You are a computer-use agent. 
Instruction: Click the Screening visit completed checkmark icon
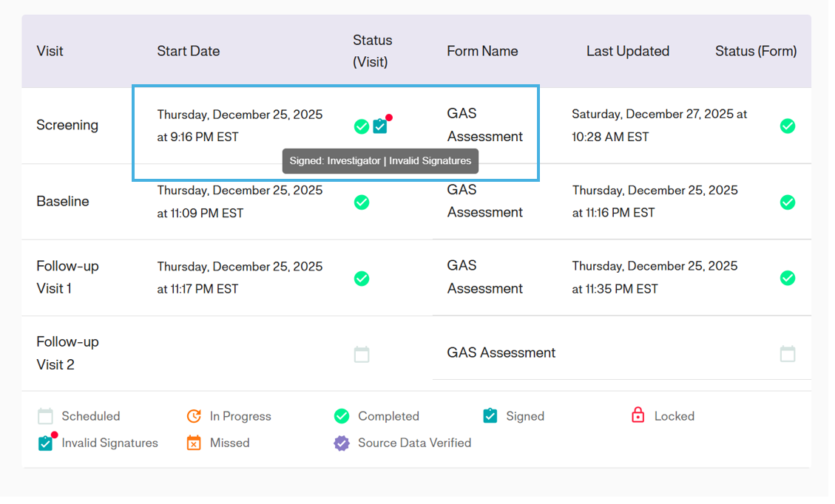[x=361, y=126]
